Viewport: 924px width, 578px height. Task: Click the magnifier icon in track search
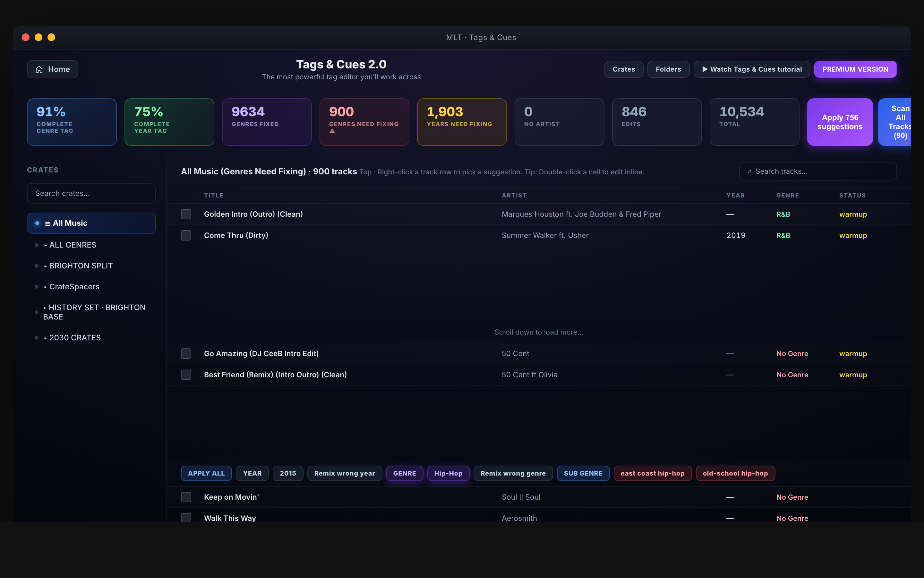coord(749,171)
